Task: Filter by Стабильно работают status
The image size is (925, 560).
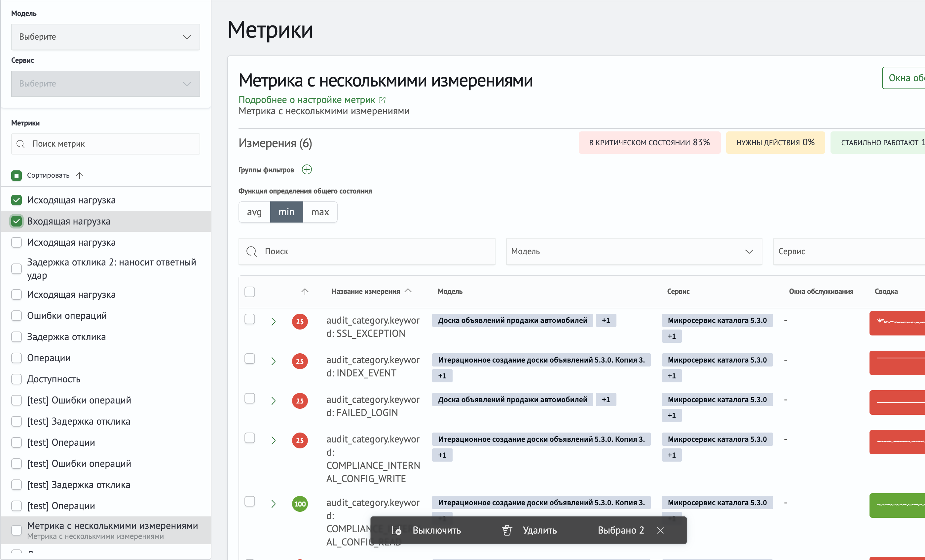Action: point(878,143)
